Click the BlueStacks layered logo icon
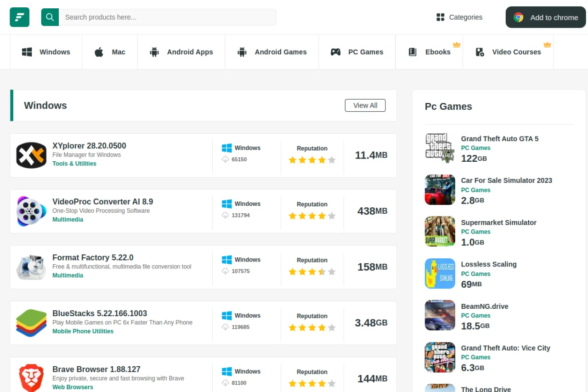588x392 pixels. (31, 323)
